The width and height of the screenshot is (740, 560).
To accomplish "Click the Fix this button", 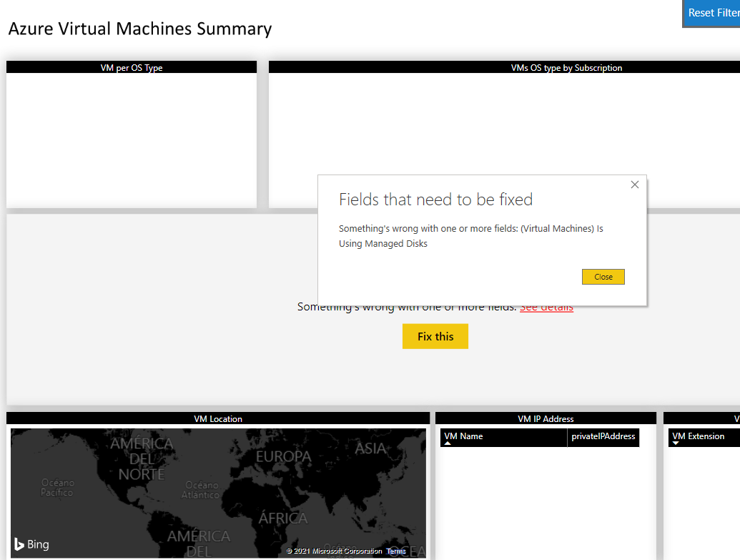I will [435, 336].
